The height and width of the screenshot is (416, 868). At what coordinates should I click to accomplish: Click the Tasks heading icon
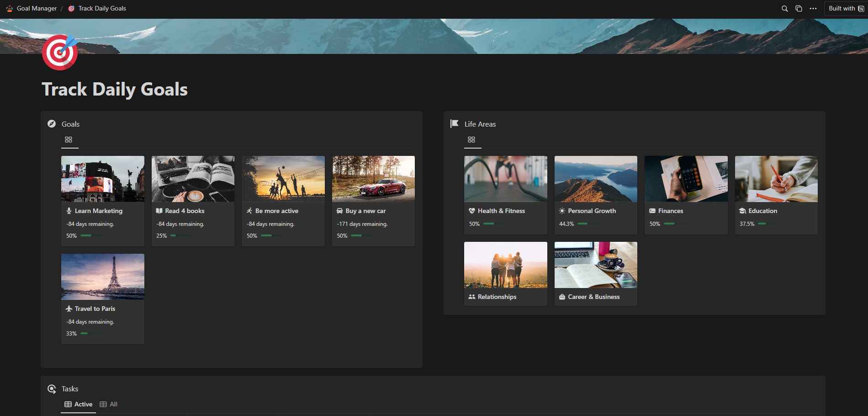[52, 389]
